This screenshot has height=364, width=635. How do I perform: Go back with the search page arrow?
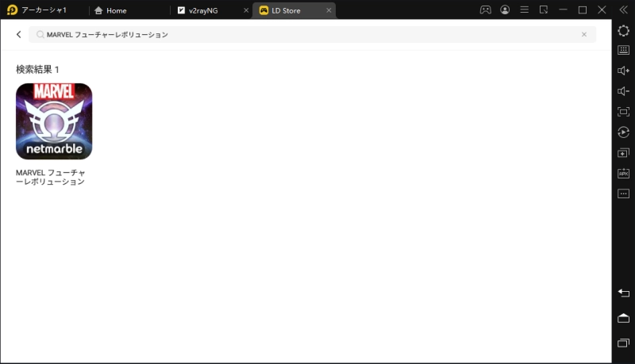(x=18, y=34)
